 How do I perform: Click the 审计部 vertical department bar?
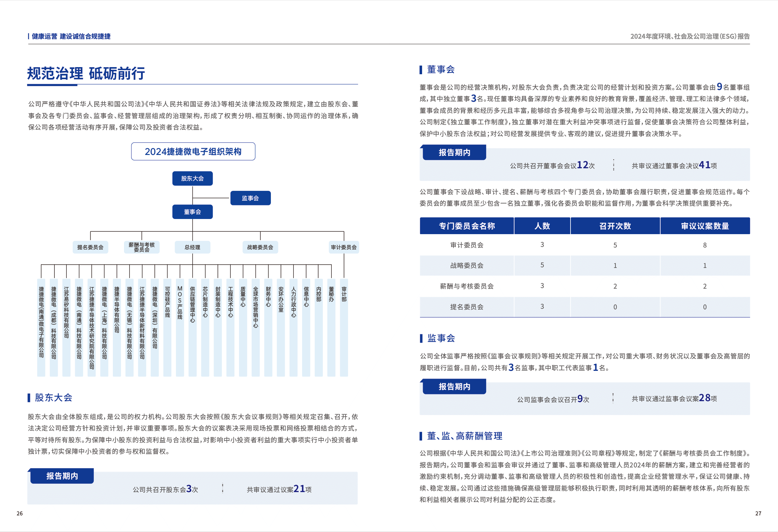click(344, 327)
